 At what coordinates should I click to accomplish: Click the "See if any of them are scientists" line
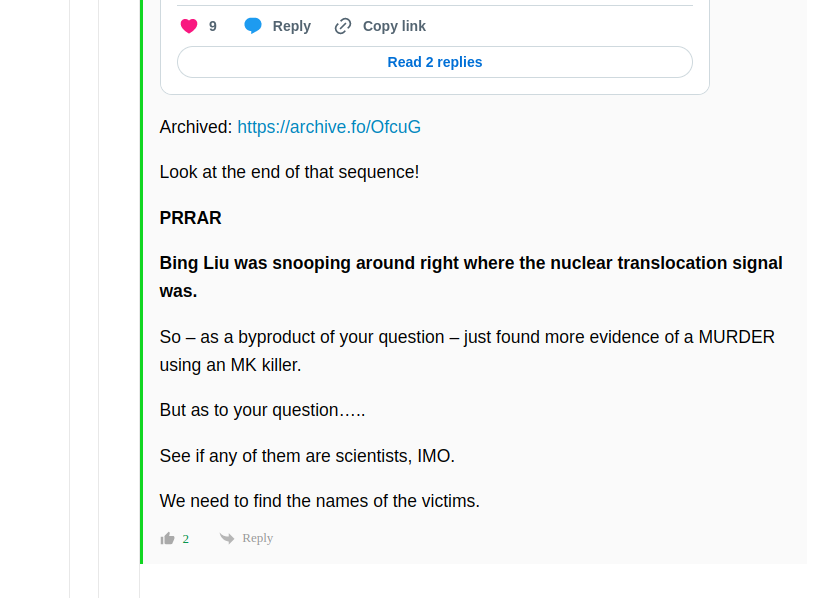[307, 456]
